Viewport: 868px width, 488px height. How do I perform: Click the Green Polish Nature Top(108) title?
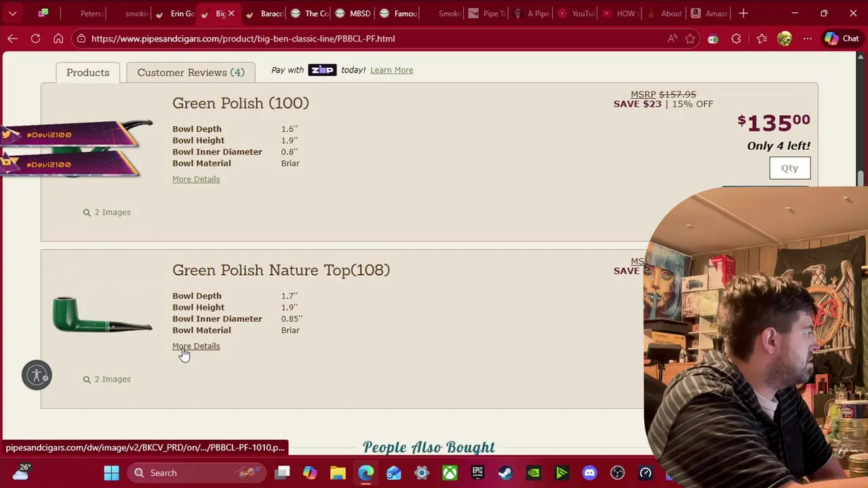coord(281,270)
